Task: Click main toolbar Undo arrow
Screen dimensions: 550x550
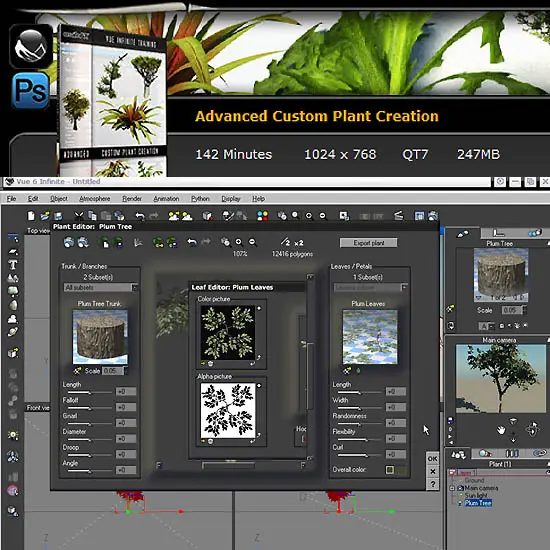Action: click(x=140, y=216)
